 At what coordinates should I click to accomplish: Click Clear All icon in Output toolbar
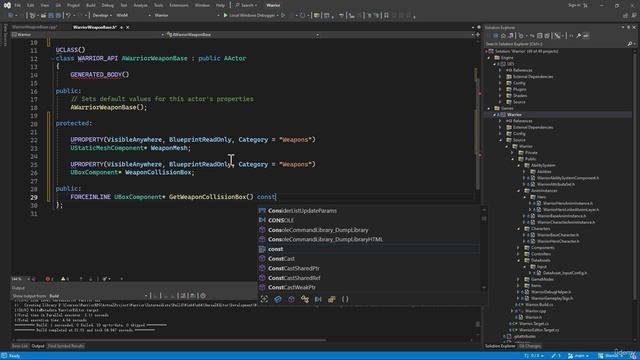click(183, 296)
